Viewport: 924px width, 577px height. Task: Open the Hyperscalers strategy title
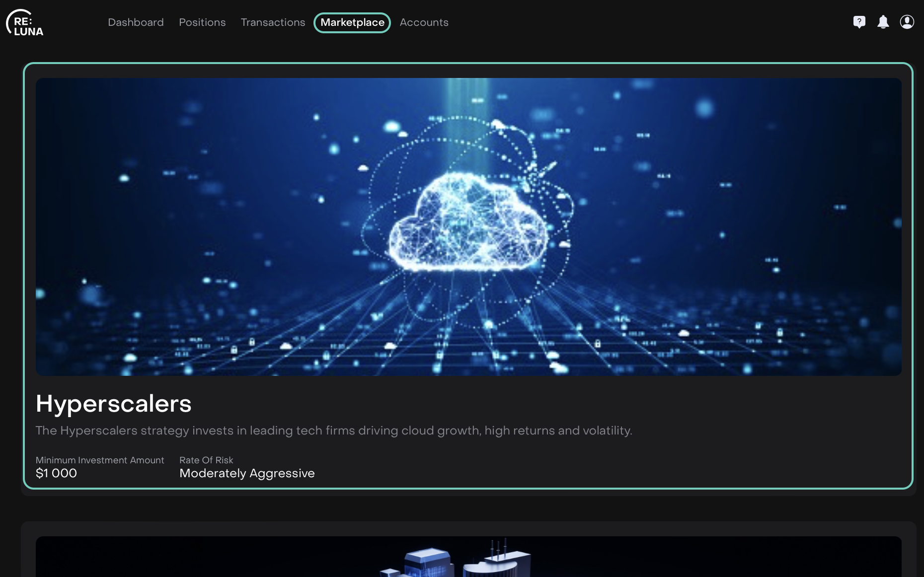tap(113, 403)
